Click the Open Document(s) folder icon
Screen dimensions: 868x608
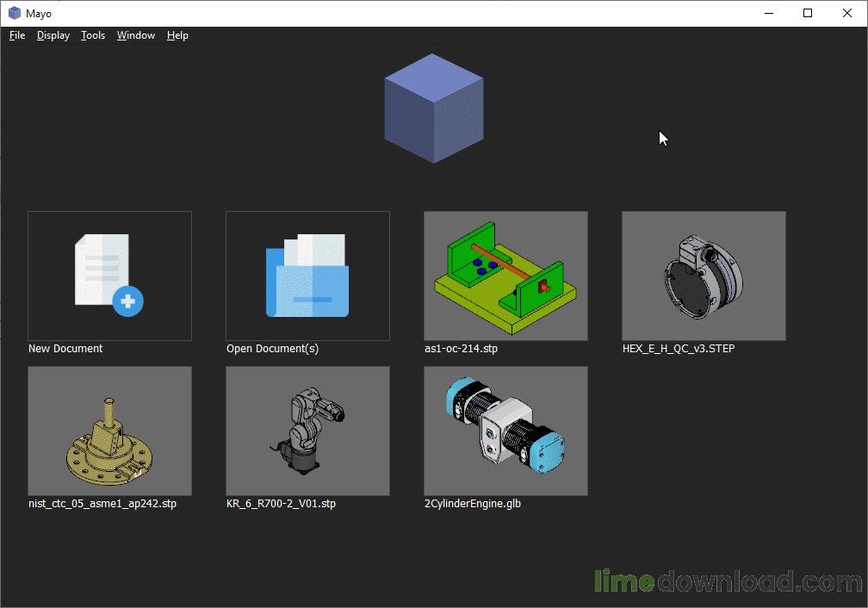tap(307, 275)
